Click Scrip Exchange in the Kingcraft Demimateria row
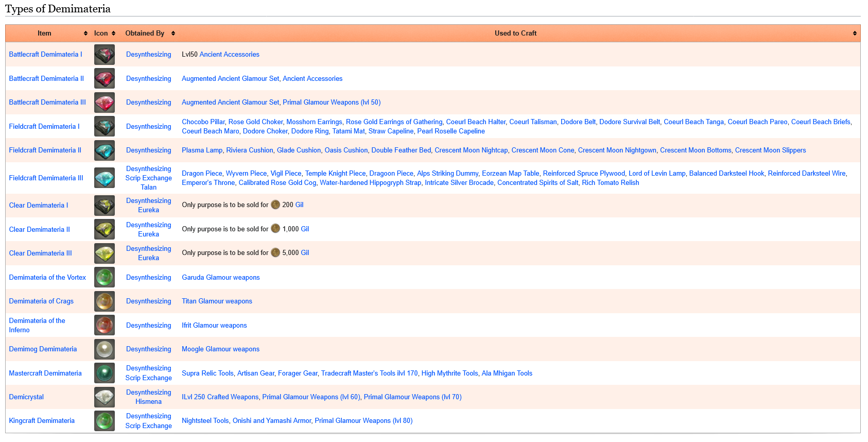This screenshot has width=868, height=442. (149, 426)
